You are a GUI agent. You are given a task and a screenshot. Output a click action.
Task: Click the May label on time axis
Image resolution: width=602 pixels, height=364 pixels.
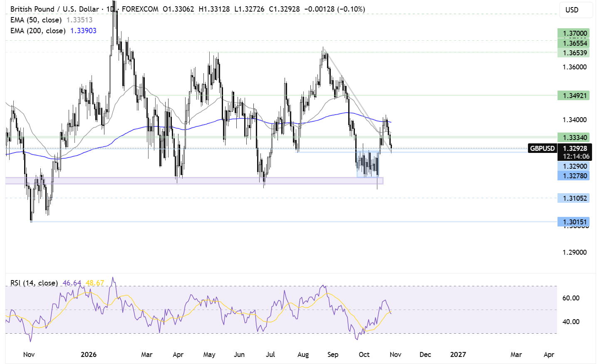coord(209,354)
